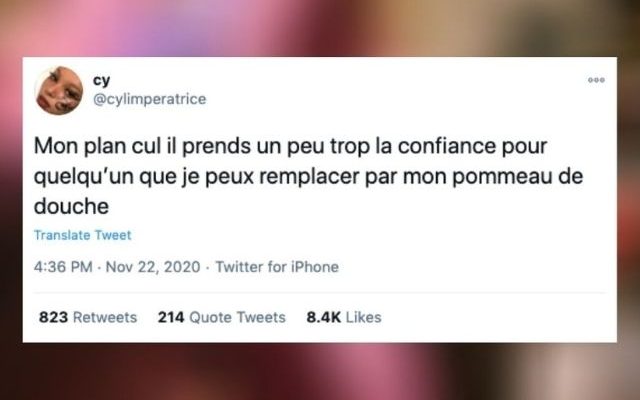Open the 4:36 PM timestamp link
This screenshot has width=640, height=400.
click(63, 267)
